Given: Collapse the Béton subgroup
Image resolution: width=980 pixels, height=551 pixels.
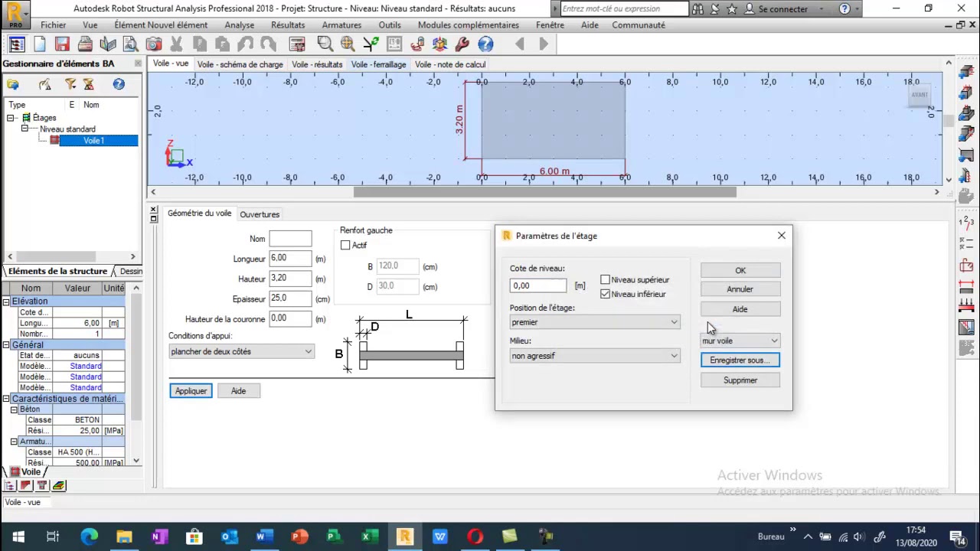Looking at the screenshot, I should 13,409.
